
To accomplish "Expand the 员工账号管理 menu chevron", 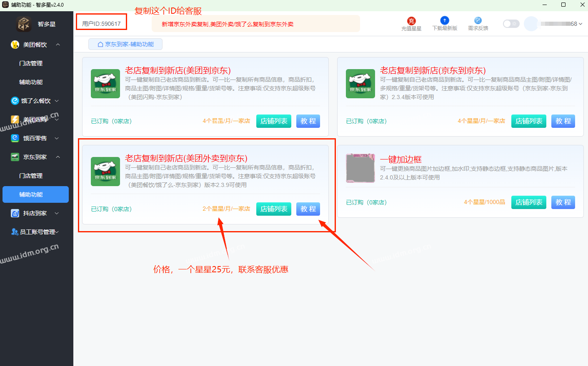I will click(x=57, y=232).
